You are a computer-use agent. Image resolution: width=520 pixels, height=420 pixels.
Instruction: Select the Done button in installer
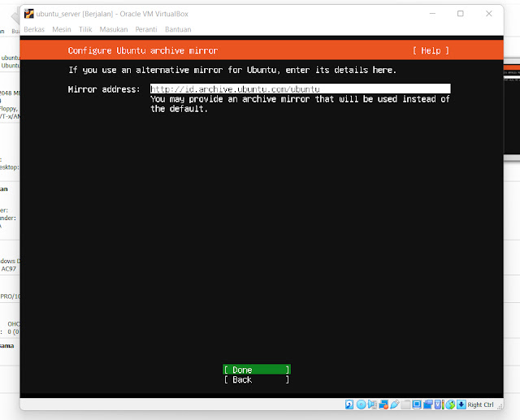(x=257, y=370)
